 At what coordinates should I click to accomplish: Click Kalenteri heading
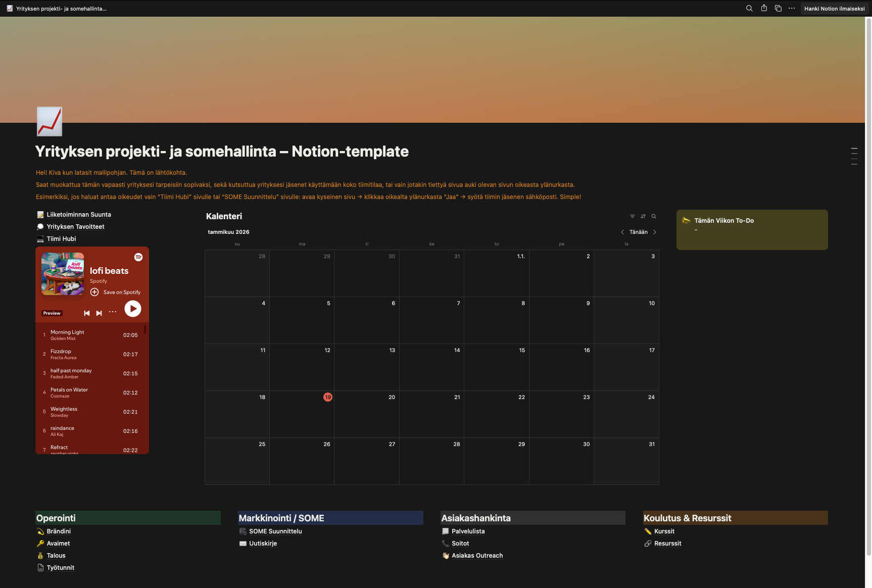(224, 216)
